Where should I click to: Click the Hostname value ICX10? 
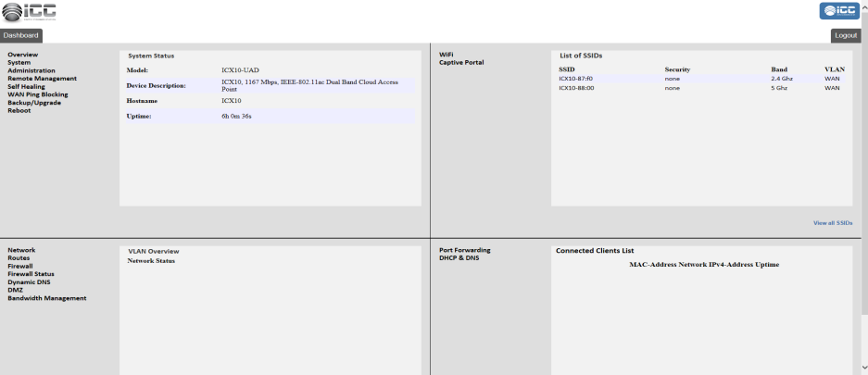[x=232, y=101]
